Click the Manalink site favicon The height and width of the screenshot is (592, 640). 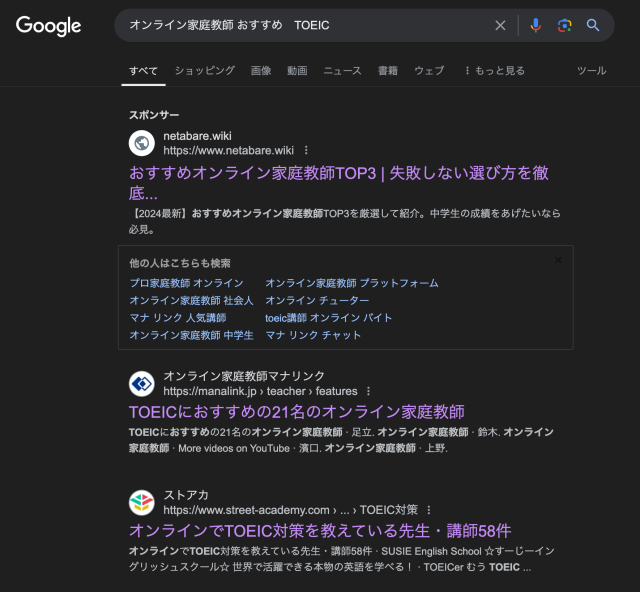(x=142, y=383)
